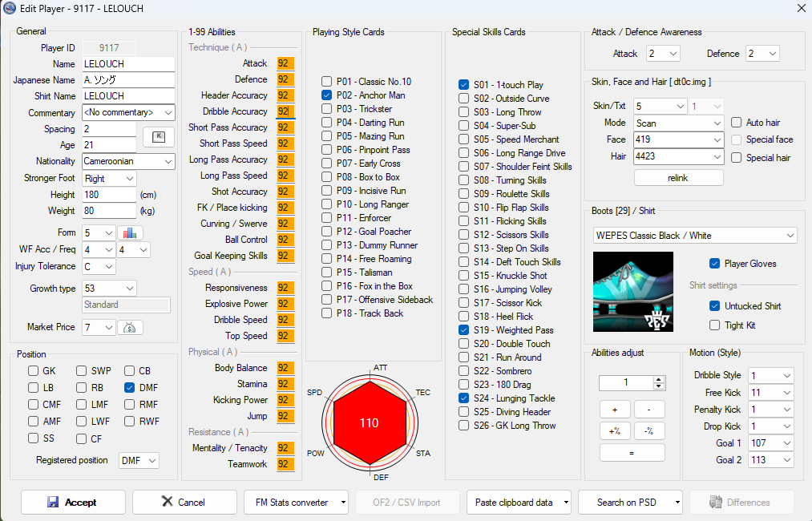Open the Injury Tolerance dropdown

click(109, 267)
